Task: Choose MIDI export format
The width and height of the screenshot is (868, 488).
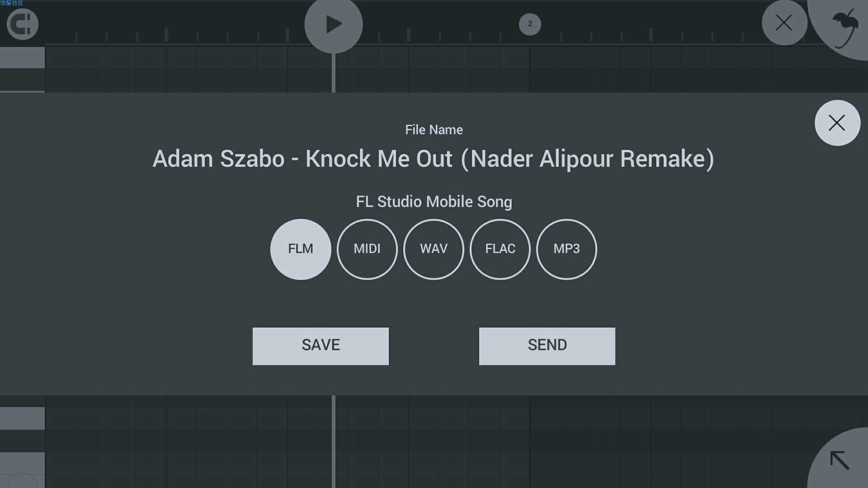Action: (367, 249)
